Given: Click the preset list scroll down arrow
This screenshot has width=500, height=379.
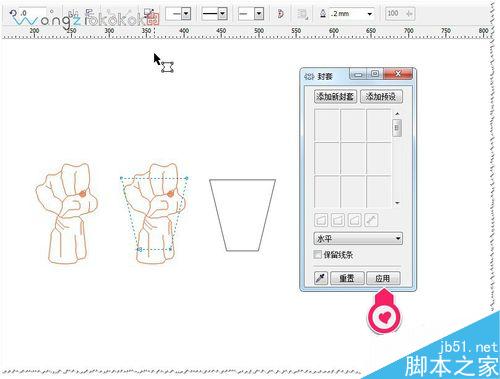Looking at the screenshot, I should (x=397, y=203).
